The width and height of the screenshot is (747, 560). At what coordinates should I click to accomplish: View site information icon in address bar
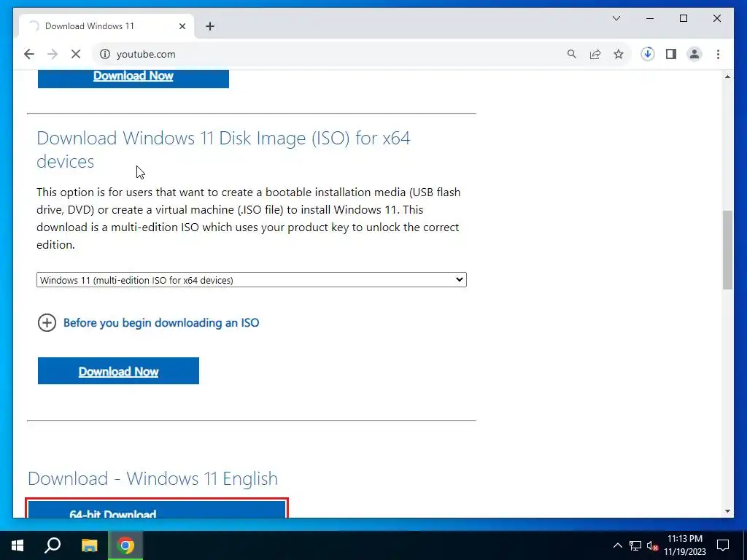[105, 54]
